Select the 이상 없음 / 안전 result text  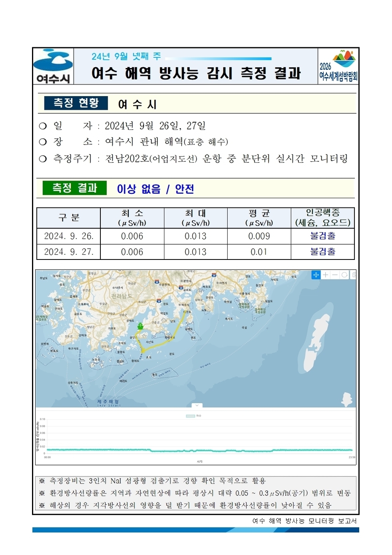pyautogui.click(x=156, y=188)
